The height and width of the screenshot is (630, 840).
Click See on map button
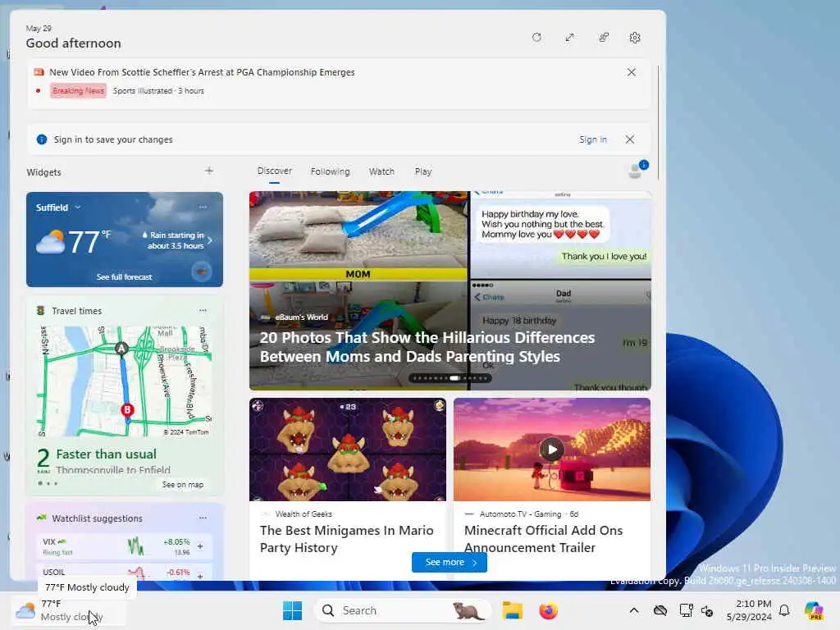(183, 484)
